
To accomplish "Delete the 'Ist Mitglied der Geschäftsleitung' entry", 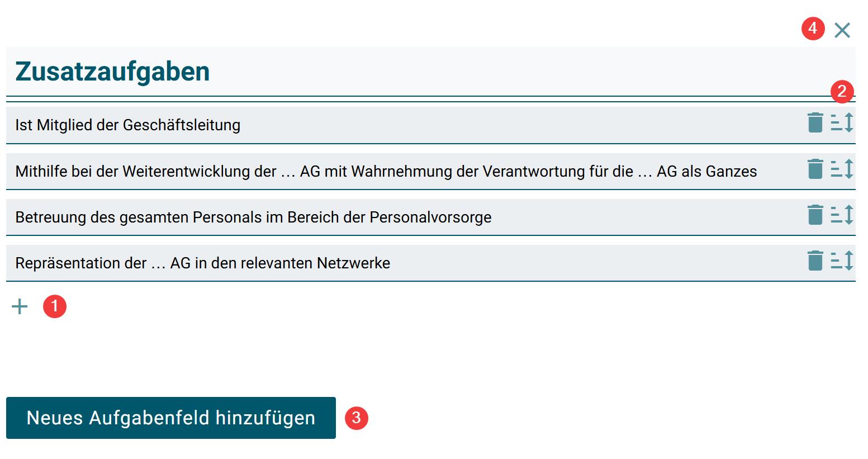I will (x=815, y=123).
